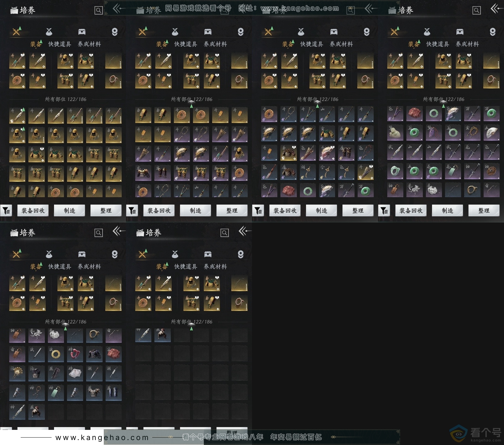Select equipped bow slot in top-left panel

tap(113, 61)
